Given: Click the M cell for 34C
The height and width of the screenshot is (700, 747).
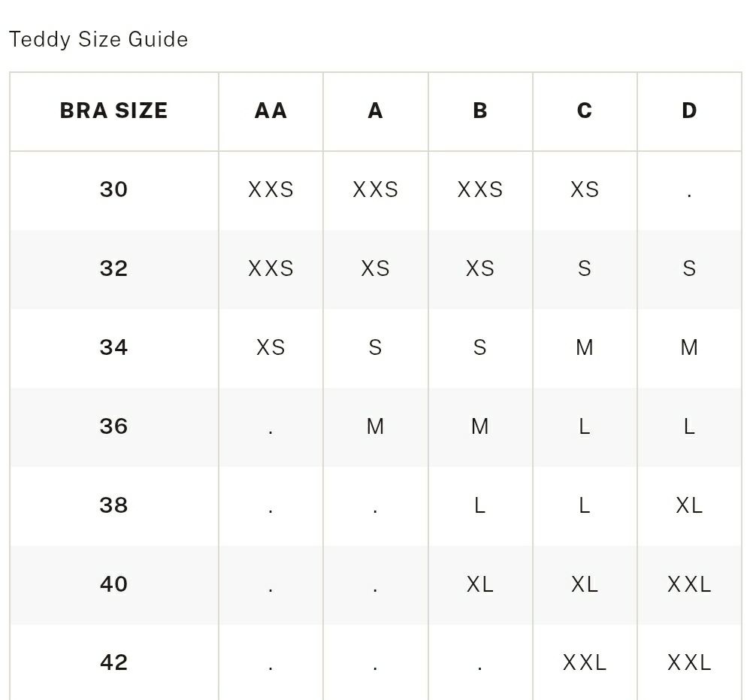Looking at the screenshot, I should (585, 347).
